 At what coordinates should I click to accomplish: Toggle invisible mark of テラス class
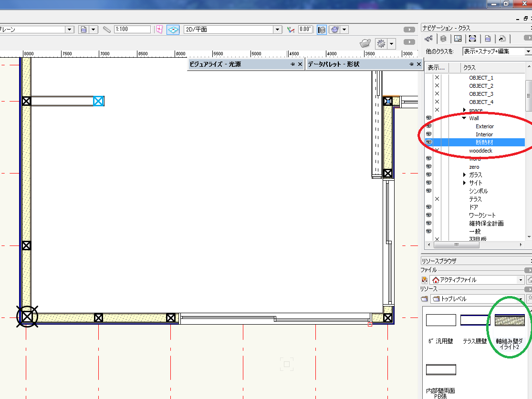pyautogui.click(x=437, y=199)
